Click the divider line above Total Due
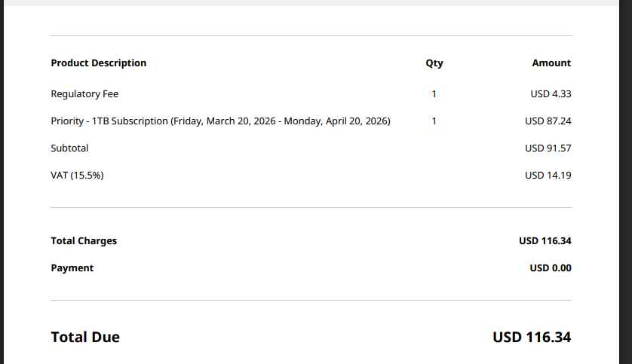 pyautogui.click(x=311, y=300)
